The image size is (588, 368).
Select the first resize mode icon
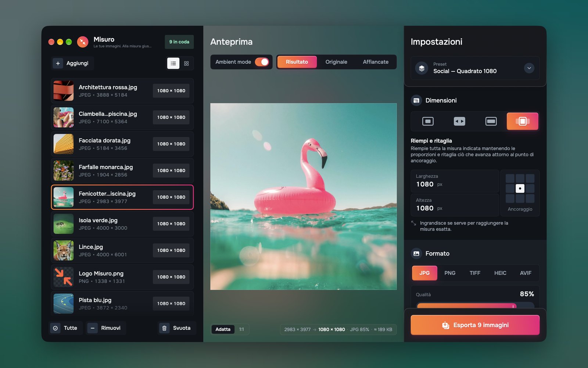pos(428,121)
